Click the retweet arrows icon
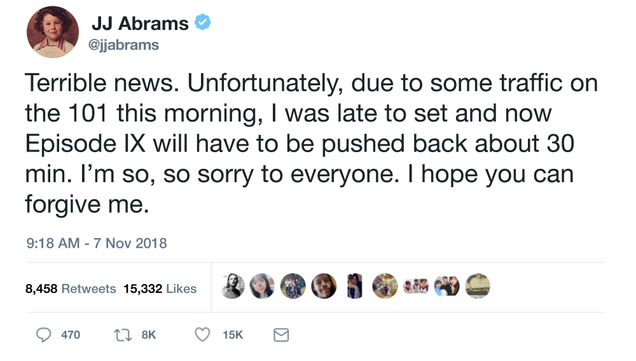This screenshot has width=636, height=361. [x=122, y=335]
